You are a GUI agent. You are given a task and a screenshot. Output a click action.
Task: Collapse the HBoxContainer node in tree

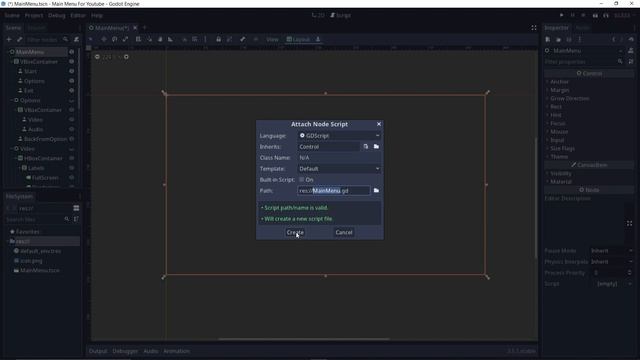coord(16,158)
